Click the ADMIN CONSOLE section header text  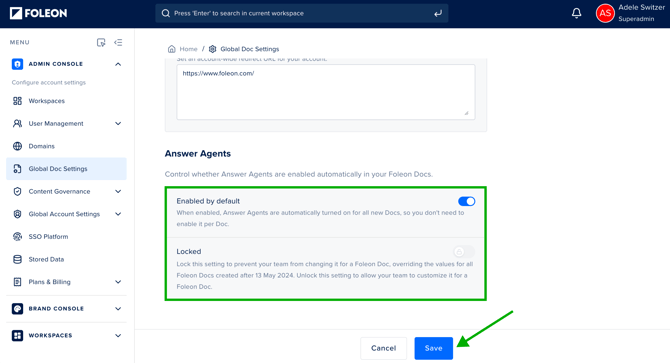56,64
